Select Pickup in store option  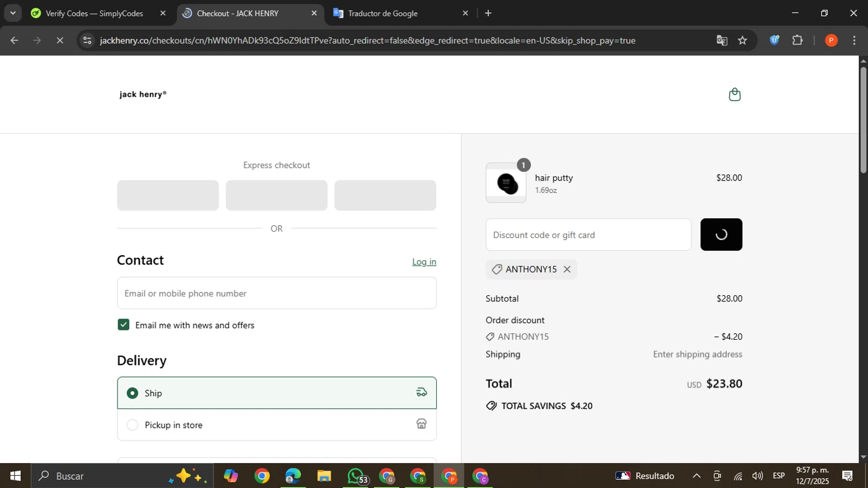coord(277,425)
